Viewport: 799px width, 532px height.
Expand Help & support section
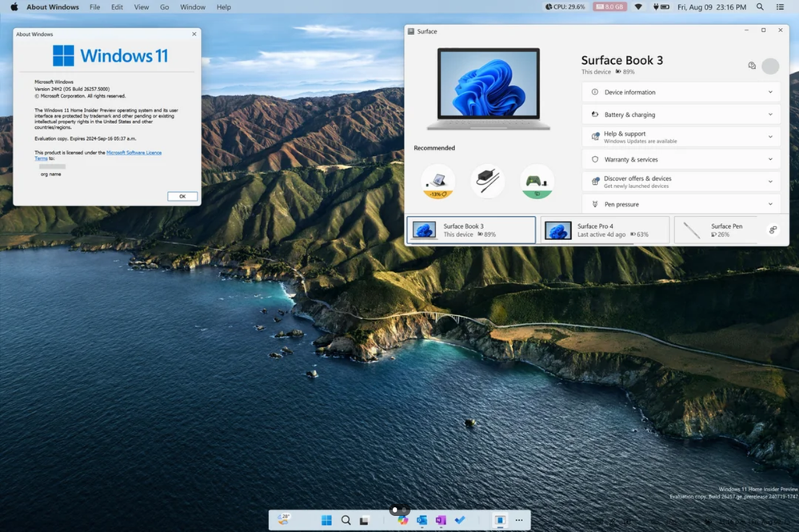tap(681, 137)
